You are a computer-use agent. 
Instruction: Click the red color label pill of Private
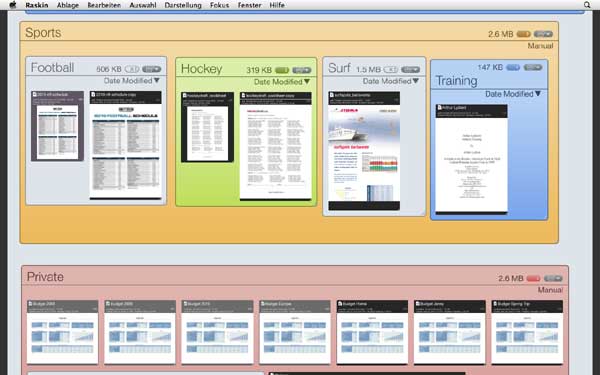(533, 278)
